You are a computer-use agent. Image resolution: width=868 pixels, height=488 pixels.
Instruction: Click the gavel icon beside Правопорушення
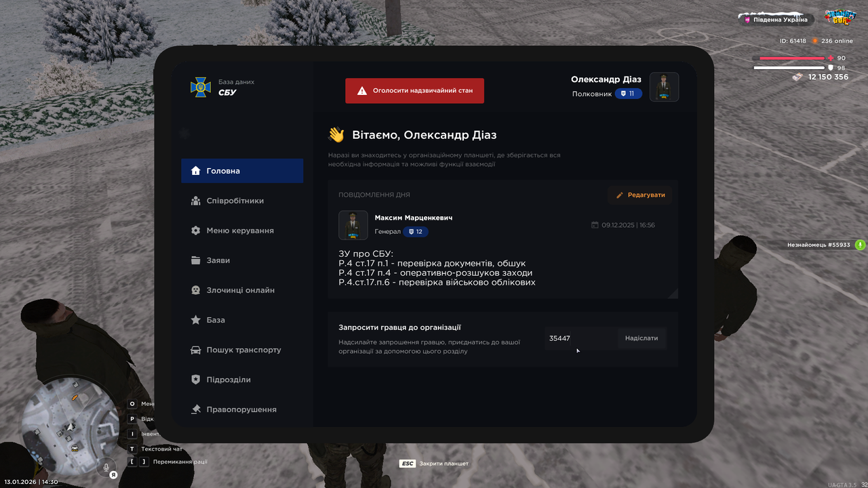(x=195, y=409)
